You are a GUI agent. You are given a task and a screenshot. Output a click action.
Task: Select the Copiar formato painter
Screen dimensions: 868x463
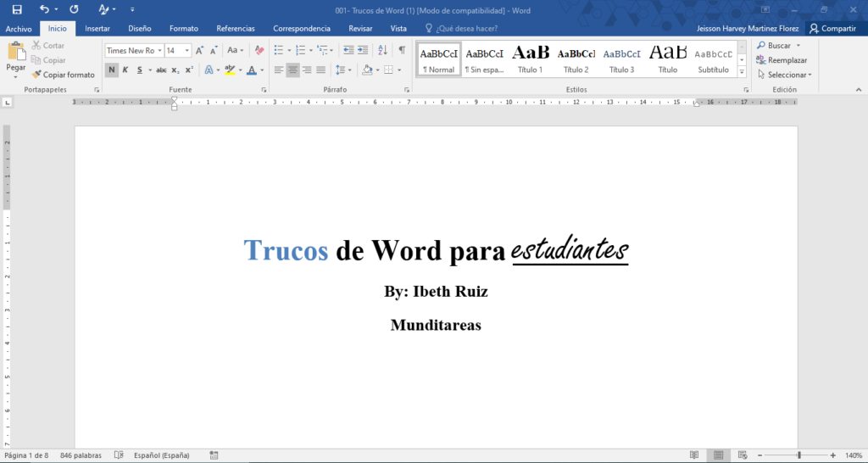(64, 75)
